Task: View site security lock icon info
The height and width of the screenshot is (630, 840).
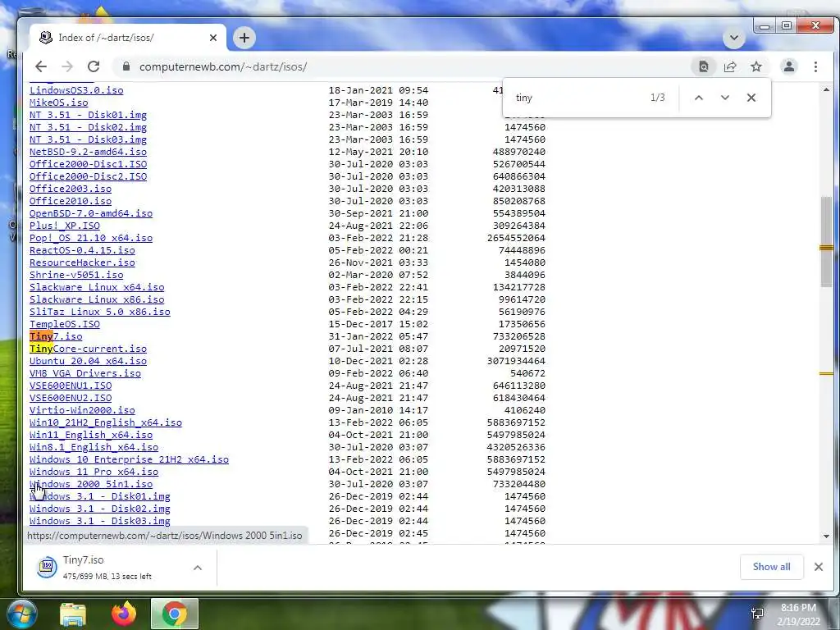Action: coord(126,66)
